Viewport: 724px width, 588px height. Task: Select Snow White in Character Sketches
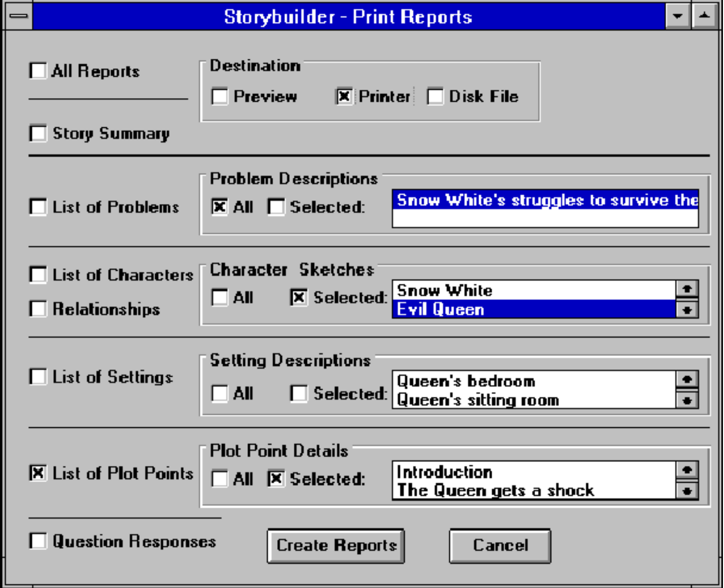(522, 290)
